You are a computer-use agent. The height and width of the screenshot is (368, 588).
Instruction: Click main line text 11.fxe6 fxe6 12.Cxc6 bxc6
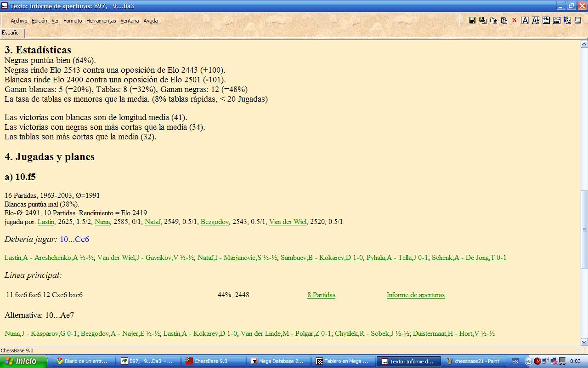45,295
